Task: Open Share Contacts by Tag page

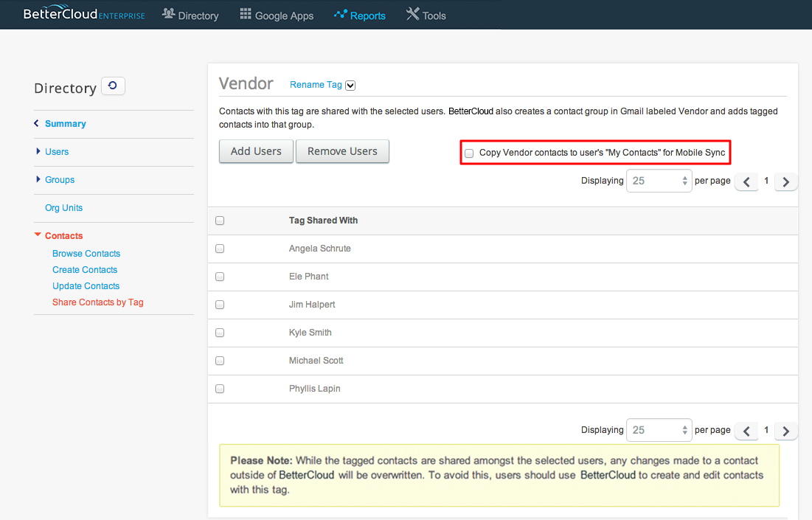Action: click(x=98, y=302)
